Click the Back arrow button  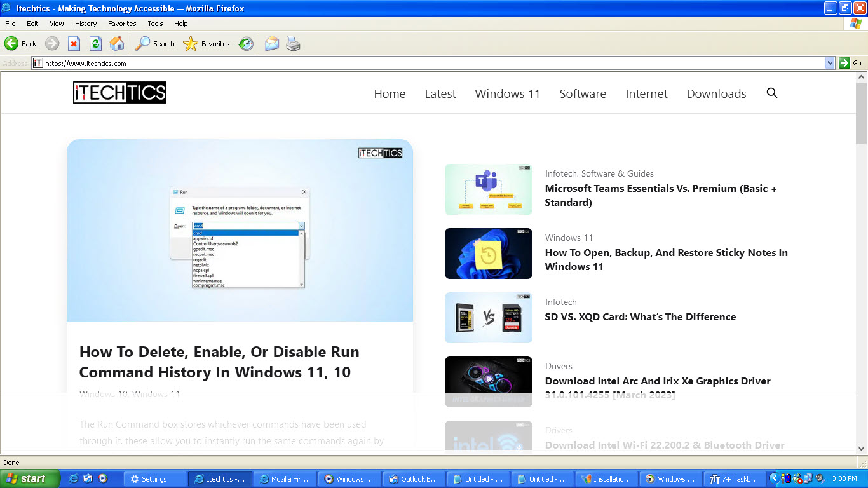[x=20, y=44]
